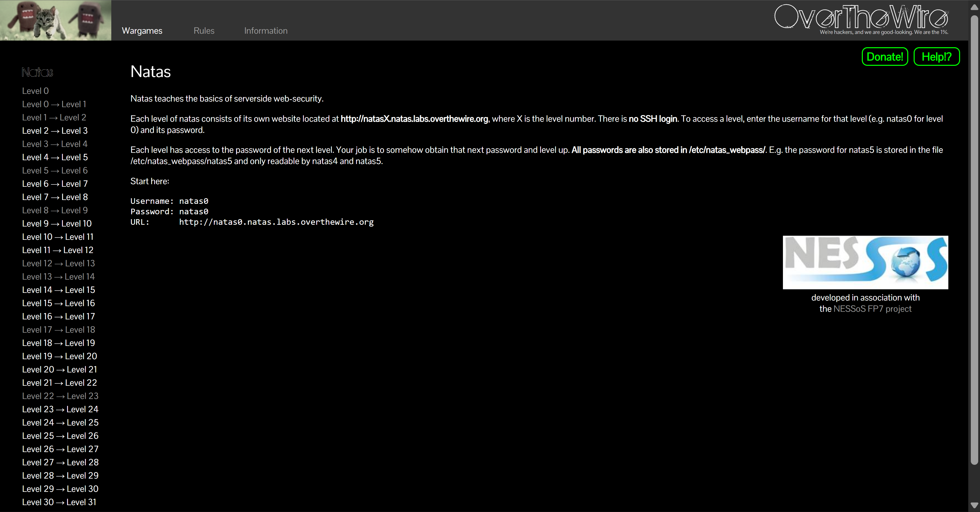This screenshot has width=980, height=512.
Task: Choose Level 26 → Level 27 link
Action: (x=60, y=449)
